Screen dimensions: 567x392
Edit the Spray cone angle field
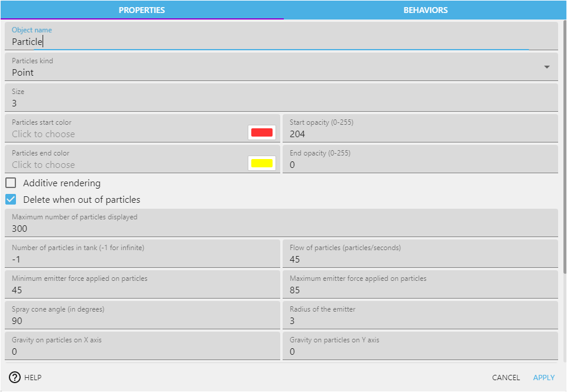tap(142, 321)
